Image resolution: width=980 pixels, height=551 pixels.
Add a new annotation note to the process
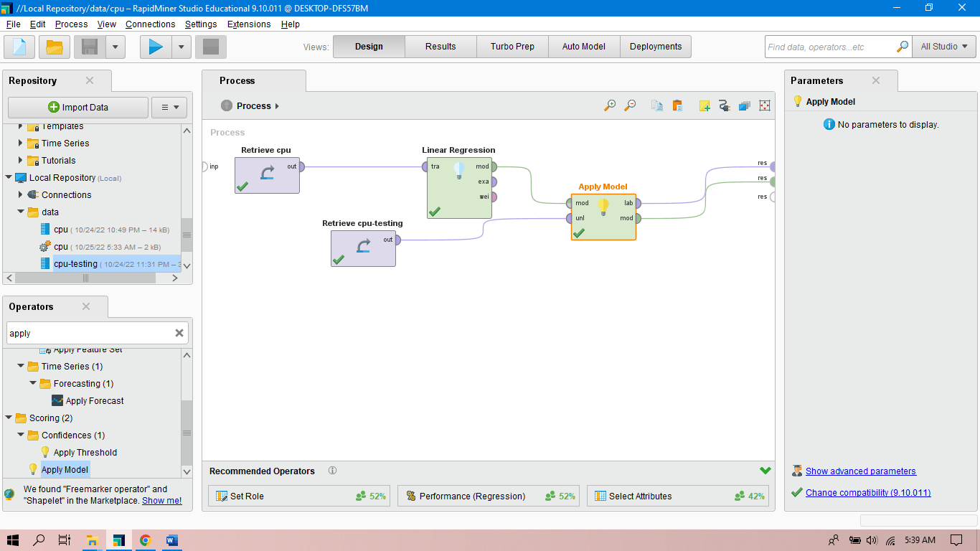(704, 105)
